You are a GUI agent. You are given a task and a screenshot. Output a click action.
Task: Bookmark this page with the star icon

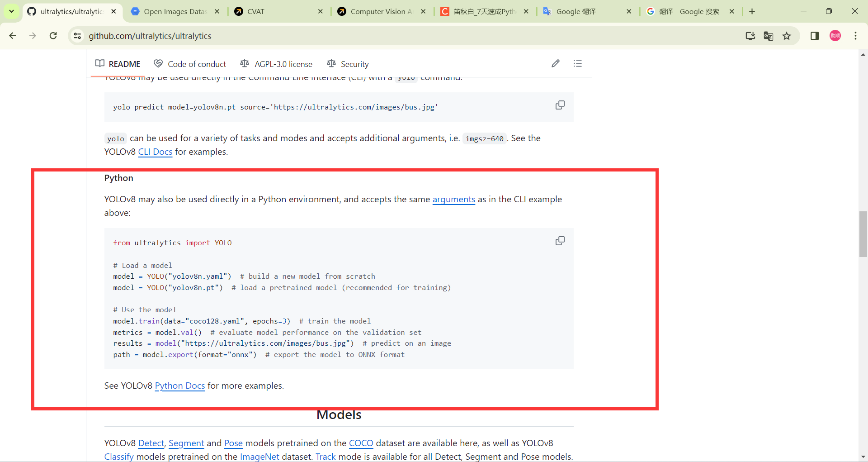787,36
